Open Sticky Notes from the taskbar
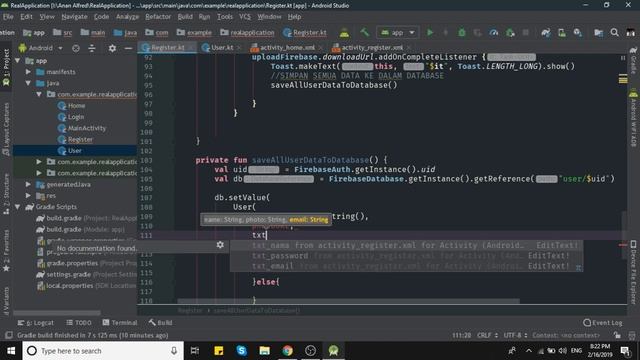 tap(219, 351)
